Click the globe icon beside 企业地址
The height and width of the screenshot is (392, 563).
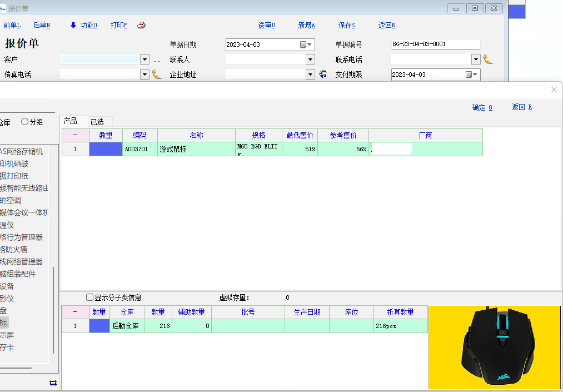[323, 75]
